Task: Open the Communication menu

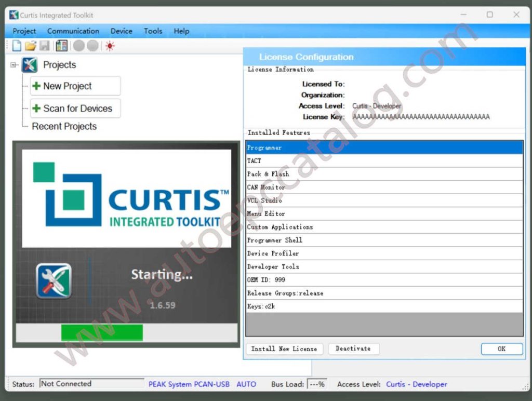Action: pos(73,31)
